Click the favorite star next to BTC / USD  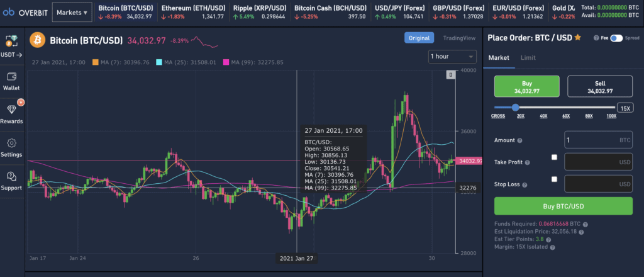point(577,37)
